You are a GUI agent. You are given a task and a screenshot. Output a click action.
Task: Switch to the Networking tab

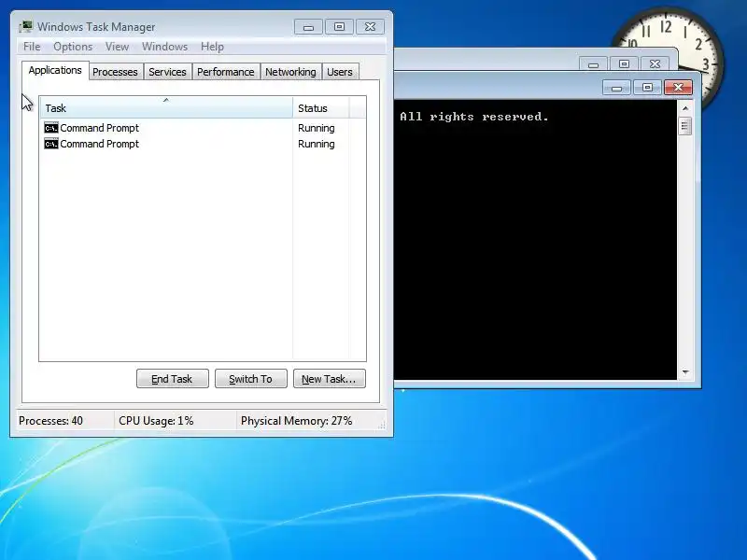[290, 72]
